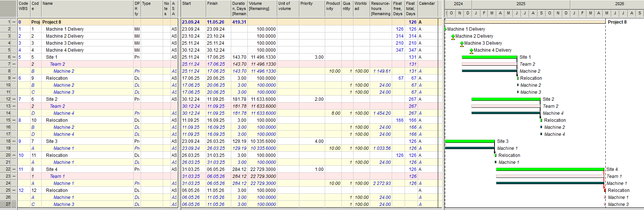Screen dimensions: 644x210
Task: Click the Site 3 priority value 4.00
Action: tap(319, 141)
